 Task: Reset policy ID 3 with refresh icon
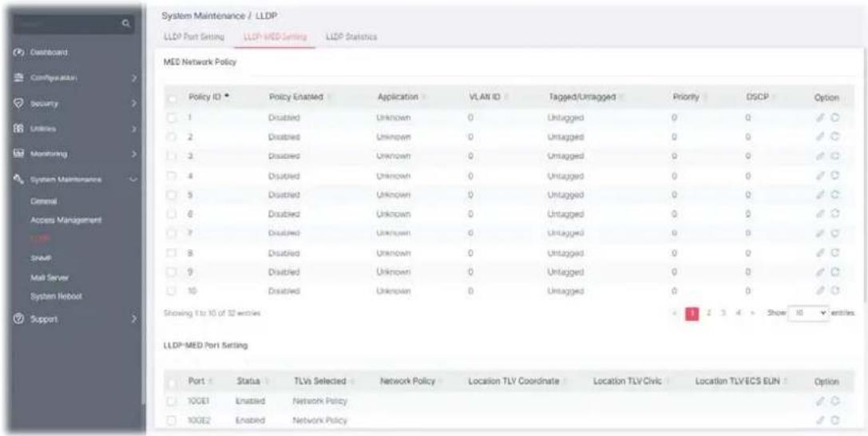tap(834, 157)
